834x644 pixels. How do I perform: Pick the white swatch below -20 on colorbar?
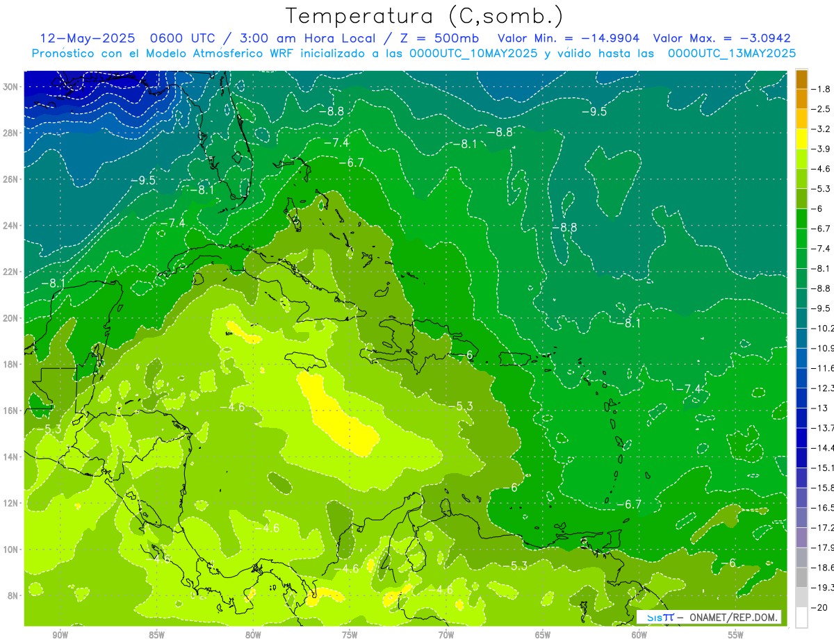tap(801, 617)
